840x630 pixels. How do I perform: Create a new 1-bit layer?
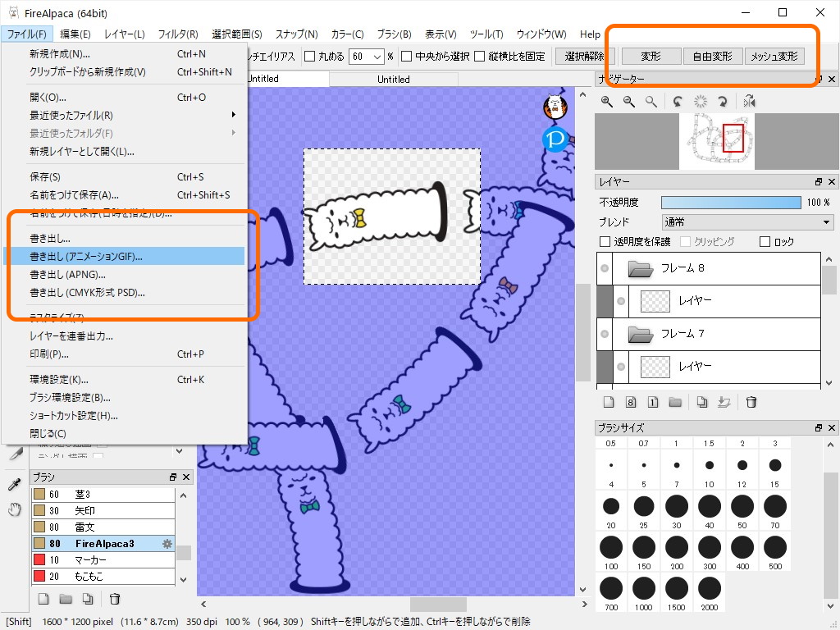[x=652, y=402]
